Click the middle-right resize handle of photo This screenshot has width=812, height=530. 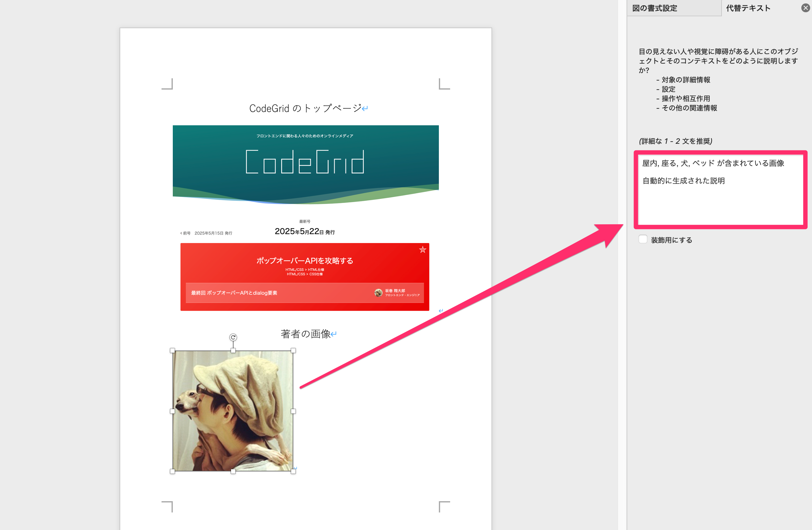point(293,411)
